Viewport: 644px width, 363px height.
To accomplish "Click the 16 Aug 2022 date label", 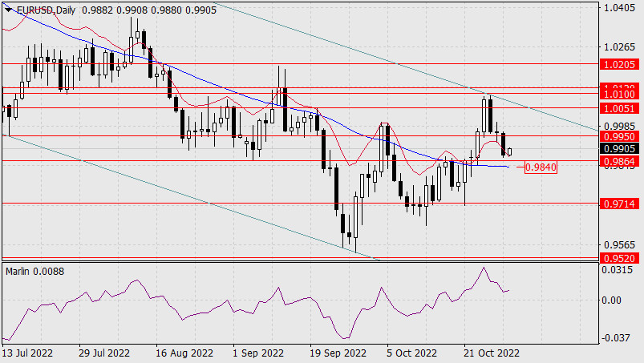I will (184, 353).
